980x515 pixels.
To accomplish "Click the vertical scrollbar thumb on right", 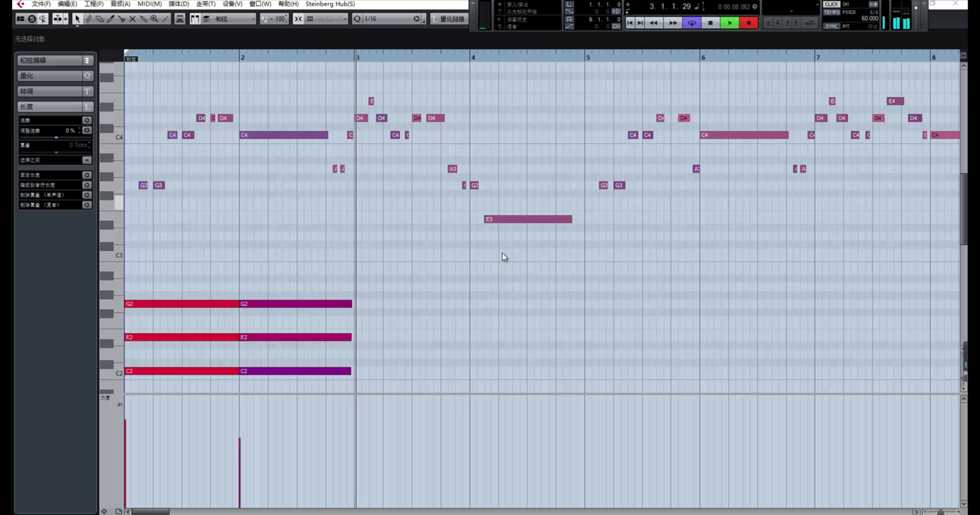I will coord(964,209).
